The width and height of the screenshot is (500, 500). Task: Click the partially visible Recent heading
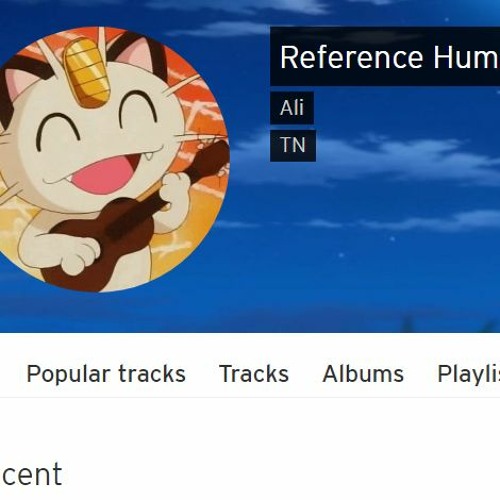pos(31,474)
